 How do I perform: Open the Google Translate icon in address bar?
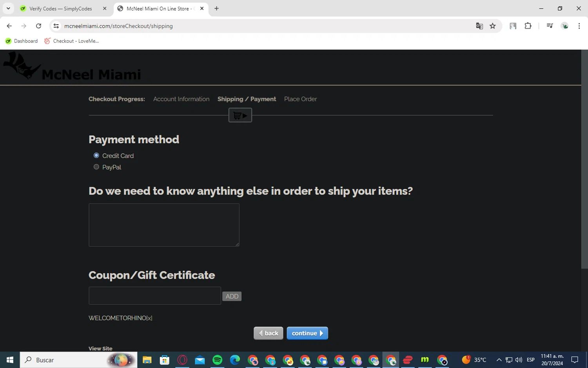tap(479, 26)
